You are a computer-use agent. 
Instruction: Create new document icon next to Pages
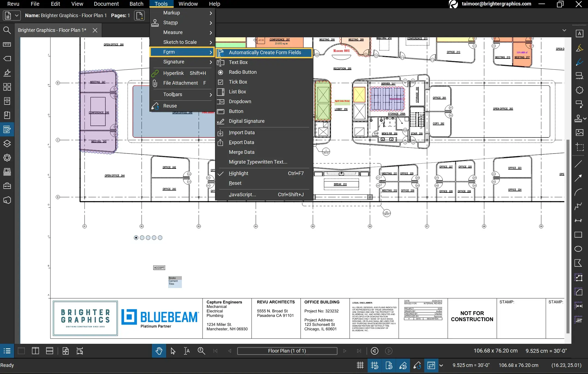coord(139,16)
